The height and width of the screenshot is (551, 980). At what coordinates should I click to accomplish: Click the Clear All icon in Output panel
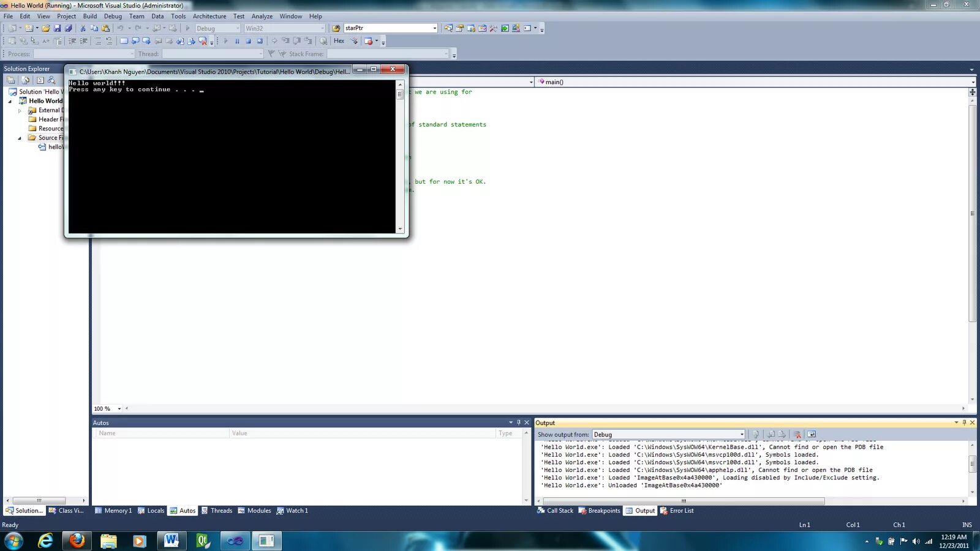pos(797,435)
